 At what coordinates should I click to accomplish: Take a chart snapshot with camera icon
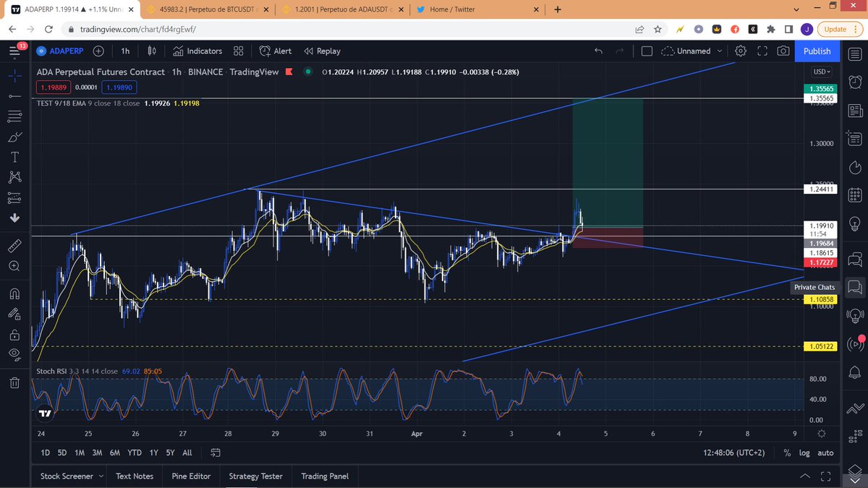783,51
